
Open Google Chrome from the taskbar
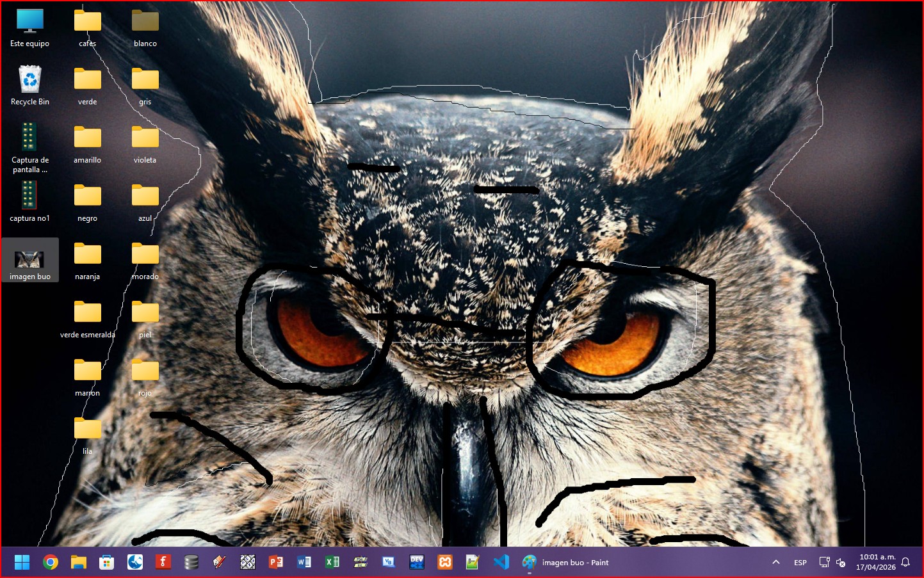[51, 563]
